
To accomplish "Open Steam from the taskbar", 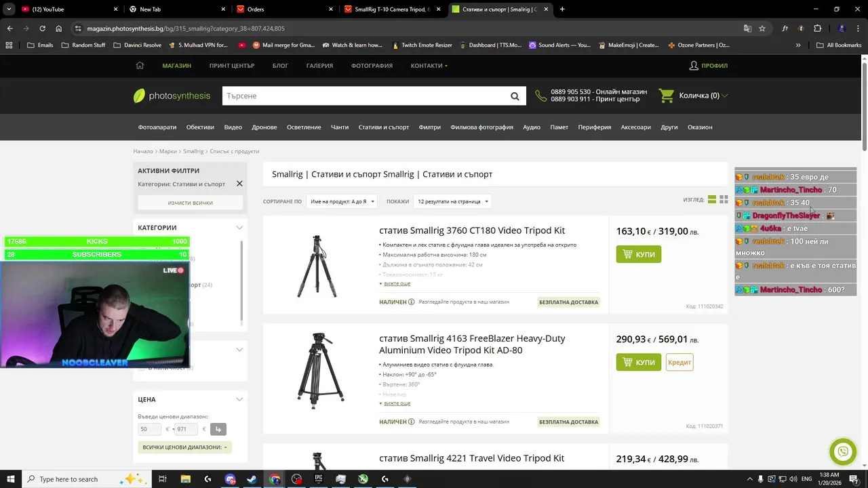I will 252,479.
